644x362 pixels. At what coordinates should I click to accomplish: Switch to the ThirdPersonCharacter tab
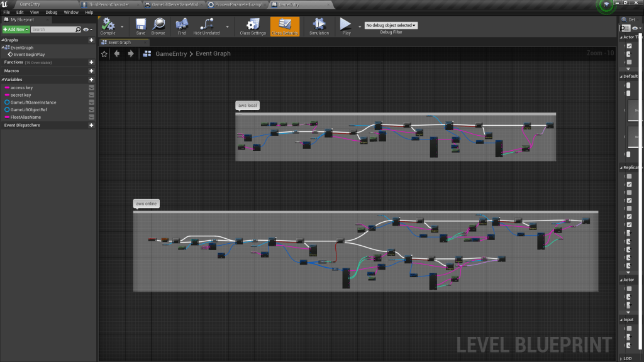pos(111,4)
